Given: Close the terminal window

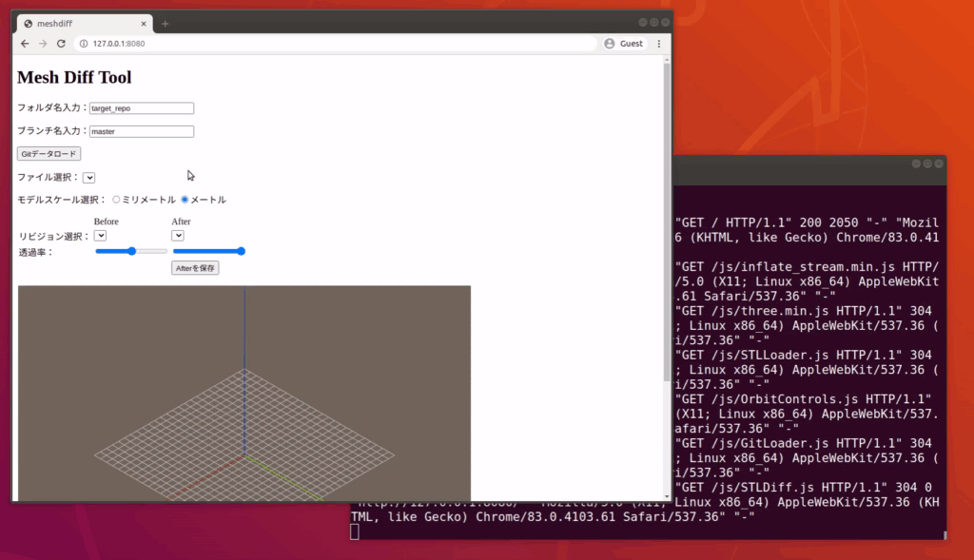Looking at the screenshot, I should point(939,164).
